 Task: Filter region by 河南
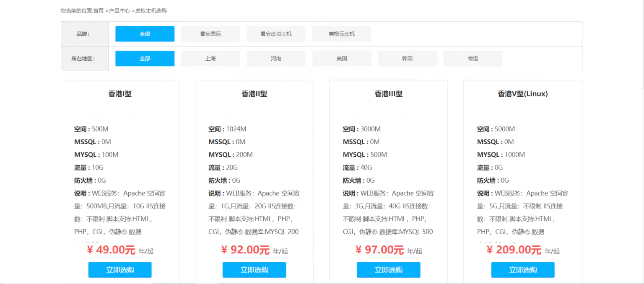276,59
